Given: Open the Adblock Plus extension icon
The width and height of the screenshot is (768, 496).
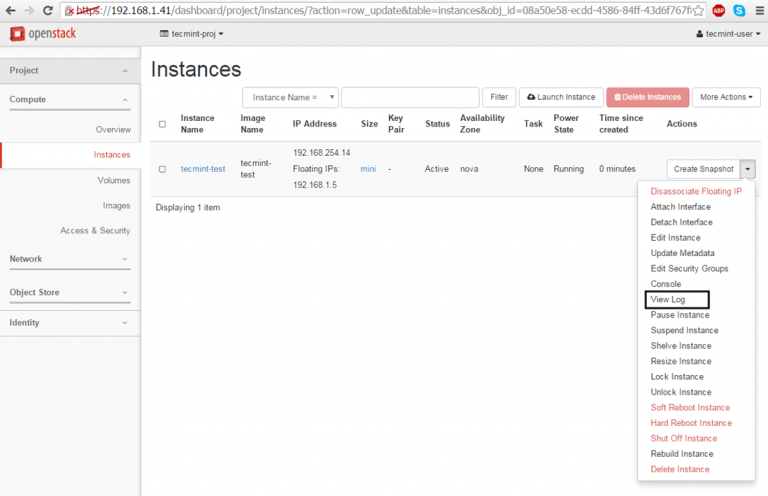Looking at the screenshot, I should (x=719, y=10).
